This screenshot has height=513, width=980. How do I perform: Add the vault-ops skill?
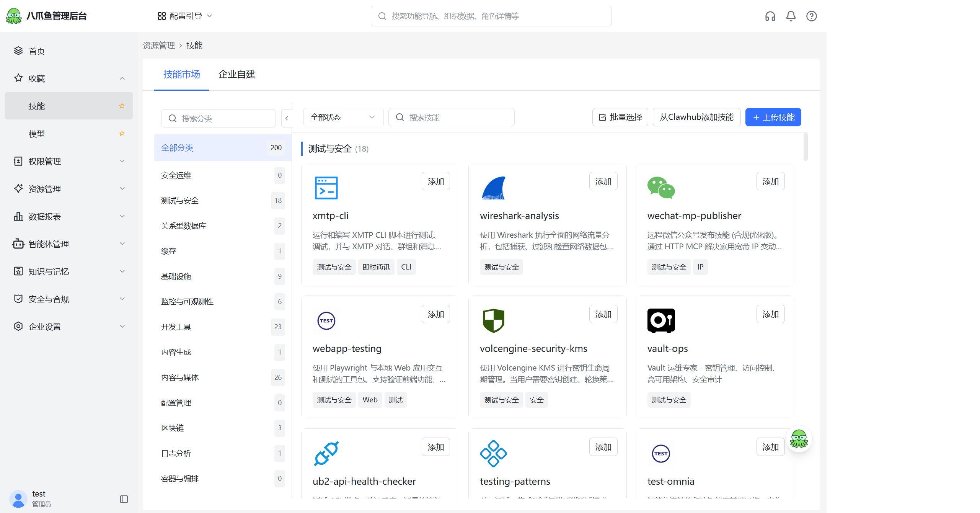[x=771, y=314]
